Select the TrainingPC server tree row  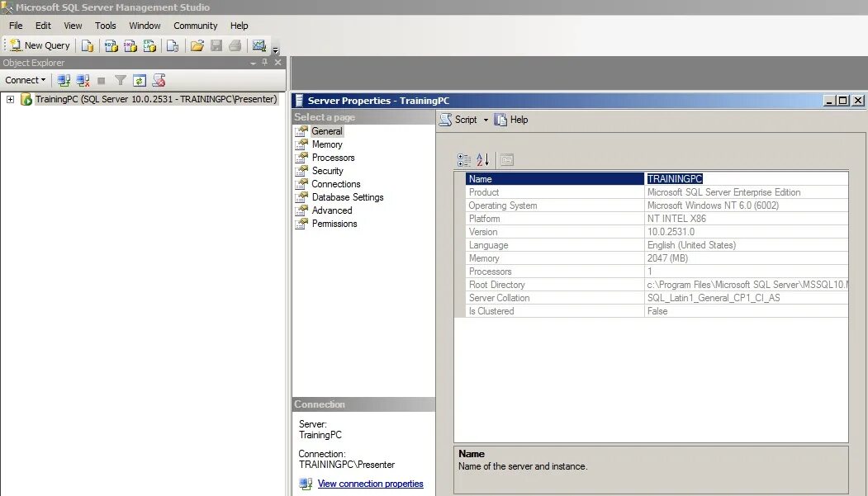coord(156,99)
